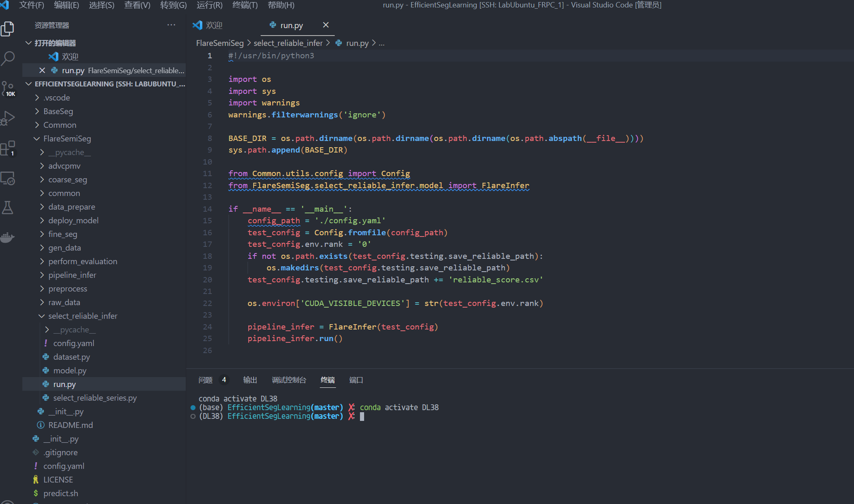This screenshot has height=504, width=854.
Task: Close the run.py editor tab
Action: [x=326, y=25]
